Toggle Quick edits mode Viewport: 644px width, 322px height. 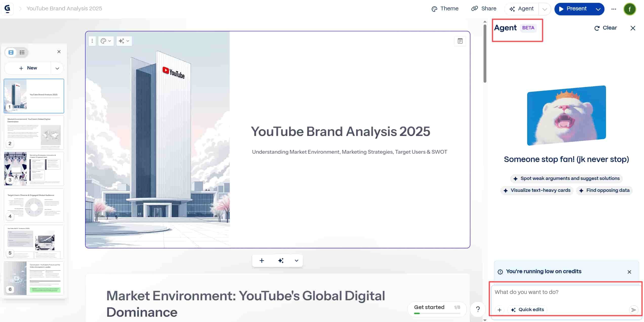(527, 310)
